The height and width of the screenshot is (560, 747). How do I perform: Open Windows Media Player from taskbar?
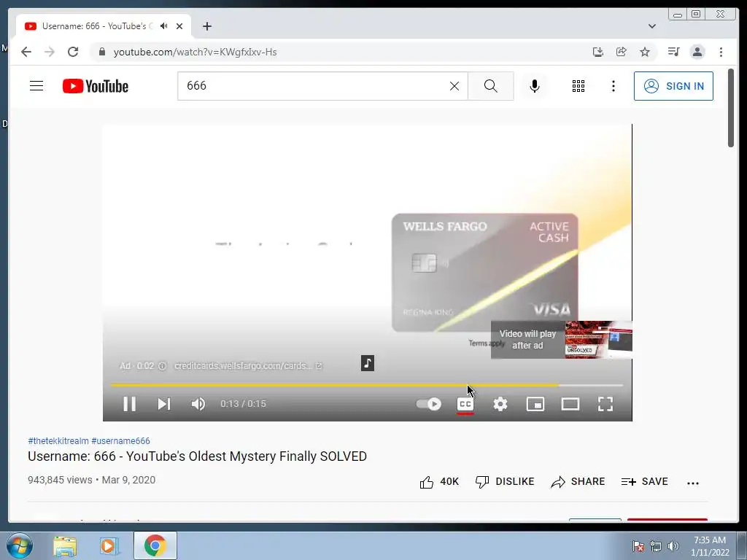[109, 545]
